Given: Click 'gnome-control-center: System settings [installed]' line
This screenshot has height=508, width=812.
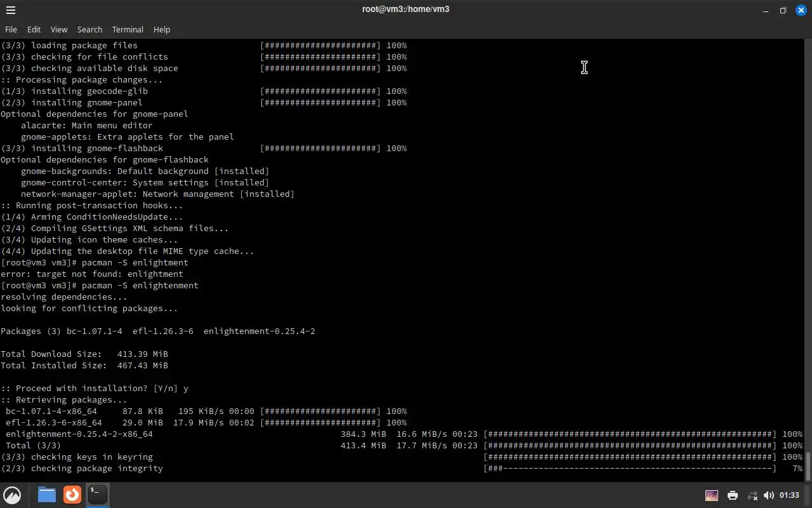Looking at the screenshot, I should [x=145, y=183].
